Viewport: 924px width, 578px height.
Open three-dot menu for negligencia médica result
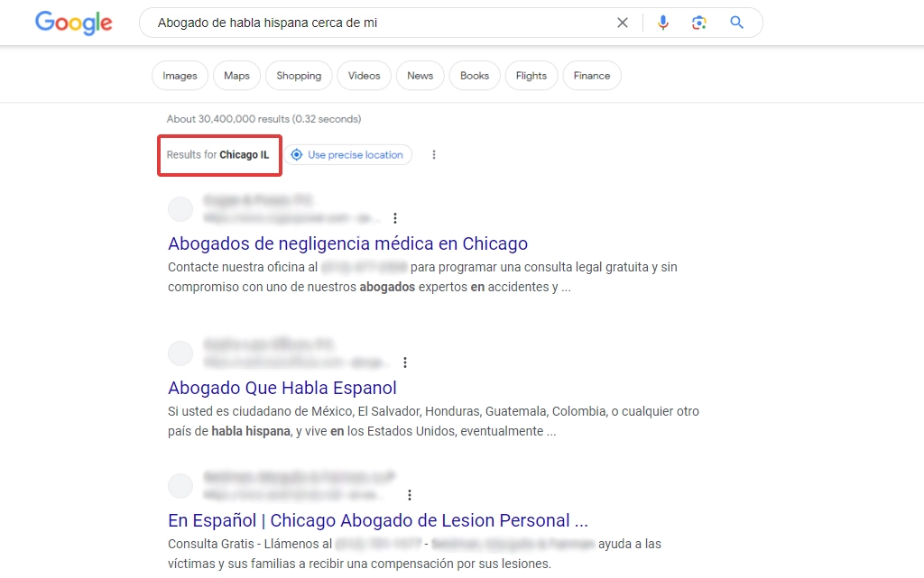point(395,218)
